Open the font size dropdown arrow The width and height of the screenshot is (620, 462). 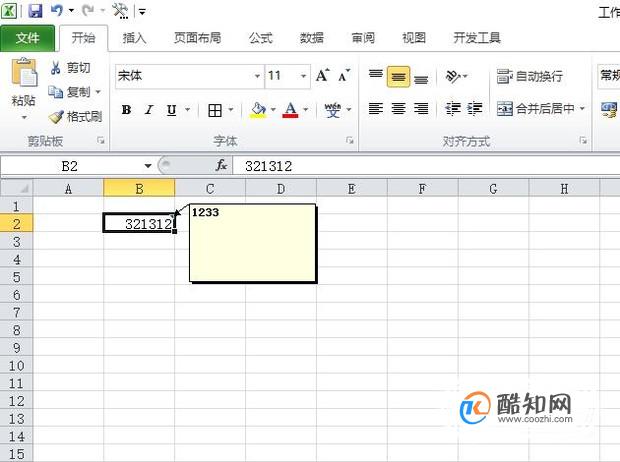pos(303,76)
